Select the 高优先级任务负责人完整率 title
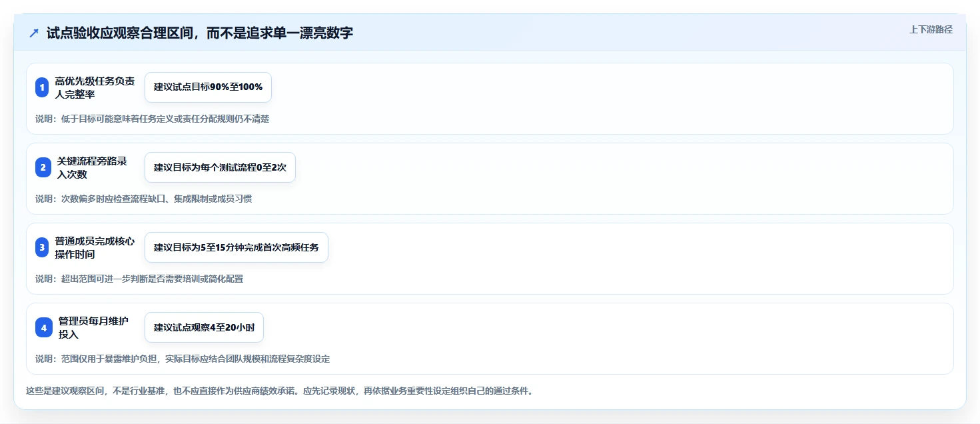This screenshot has width=980, height=424. click(x=95, y=87)
